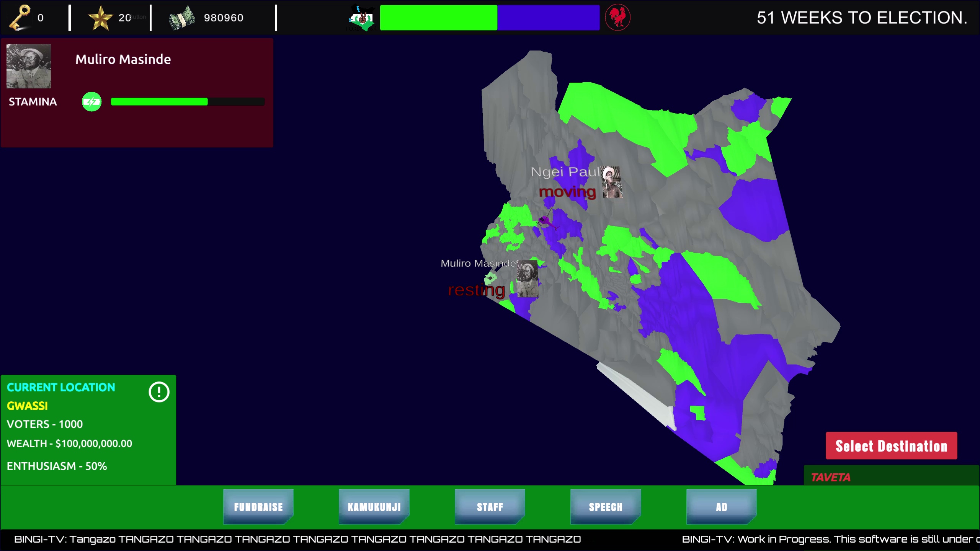The height and width of the screenshot is (551, 980).
Task: Click the money value 980960
Action: click(224, 18)
